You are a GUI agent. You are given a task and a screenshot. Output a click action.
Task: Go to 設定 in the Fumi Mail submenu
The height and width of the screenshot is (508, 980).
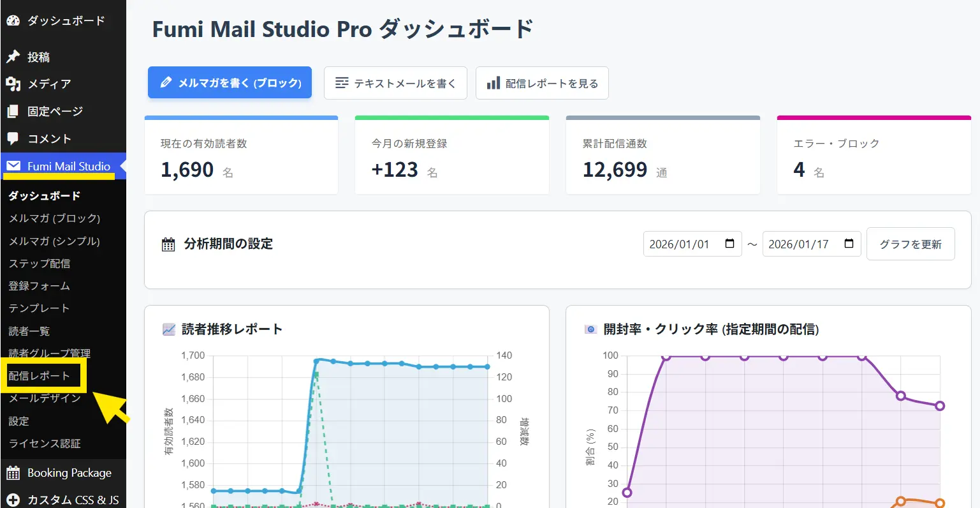[19, 421]
